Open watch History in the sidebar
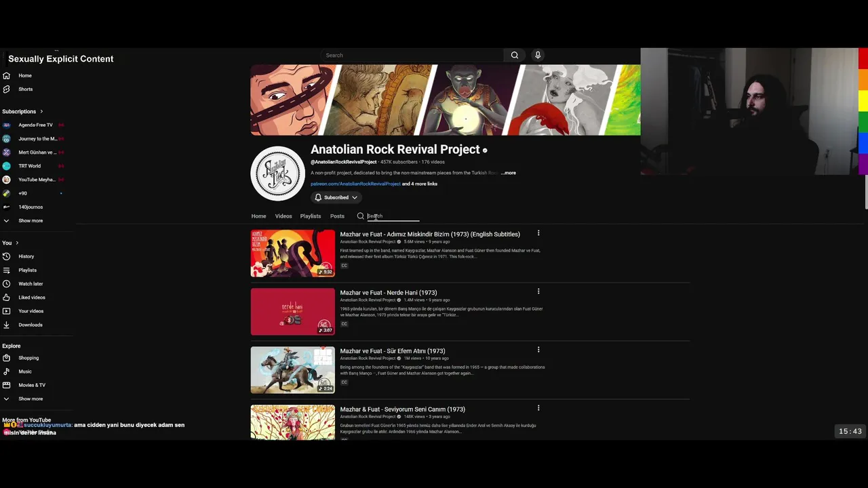The width and height of the screenshot is (868, 488). point(26,256)
